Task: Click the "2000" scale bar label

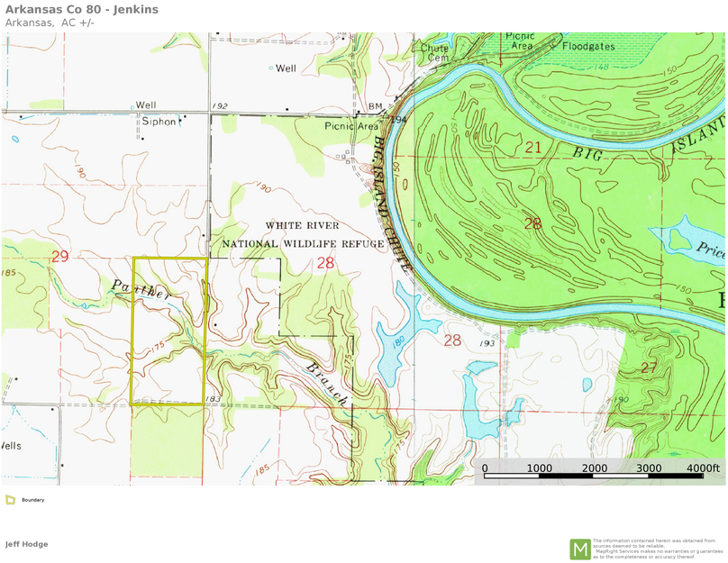Action: pyautogui.click(x=595, y=468)
